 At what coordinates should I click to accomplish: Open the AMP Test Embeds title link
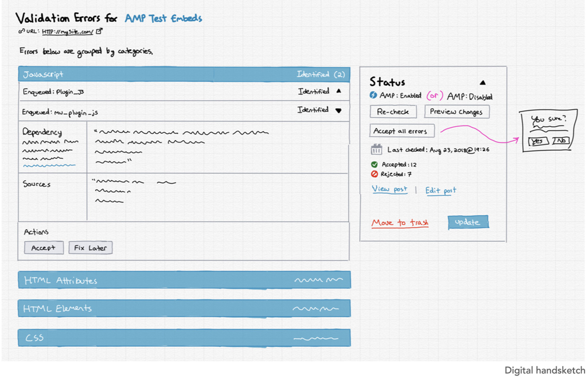coord(163,18)
